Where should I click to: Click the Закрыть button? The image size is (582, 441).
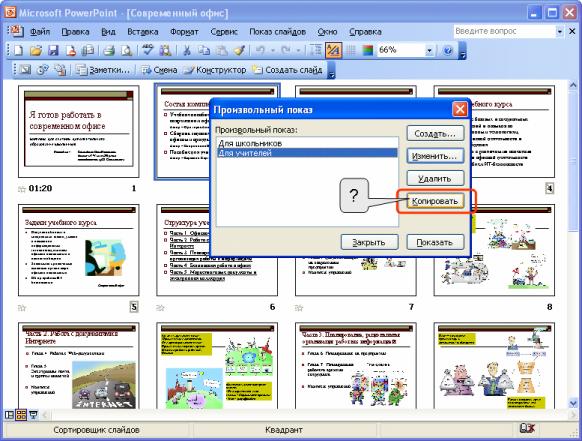click(369, 242)
